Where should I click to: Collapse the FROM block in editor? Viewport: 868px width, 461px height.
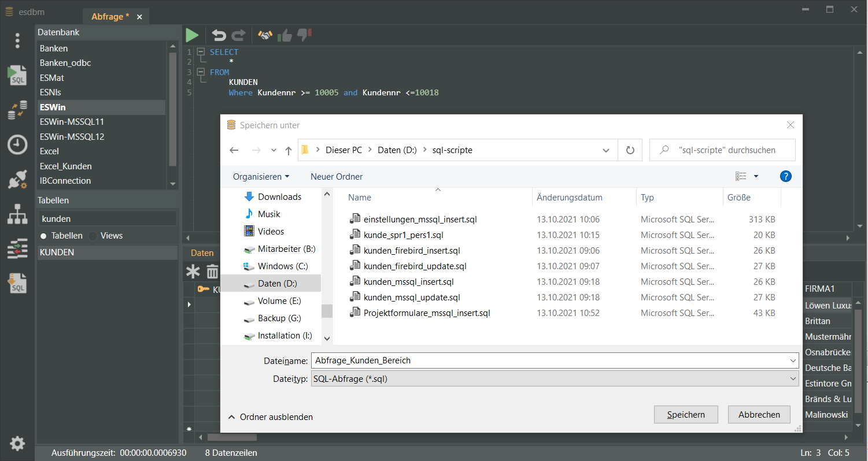201,72
